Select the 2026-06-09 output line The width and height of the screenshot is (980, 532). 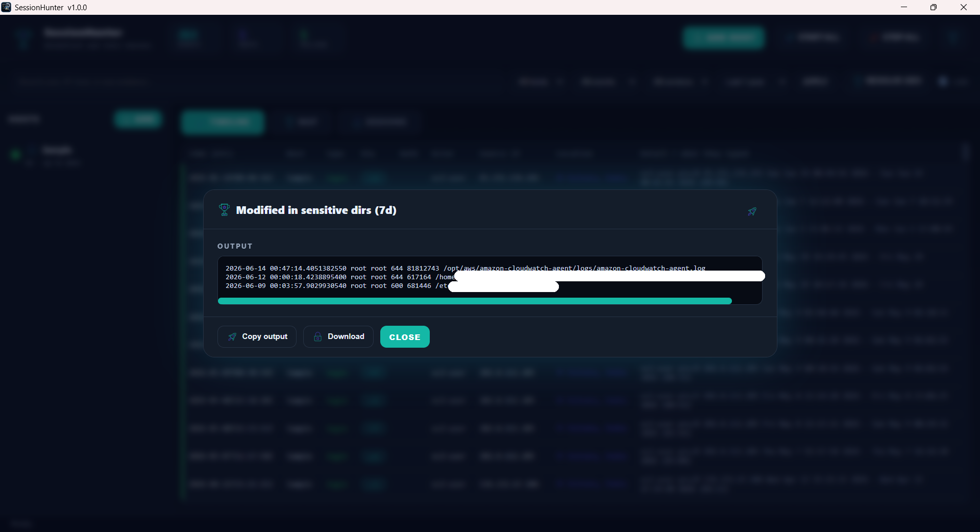point(392,286)
